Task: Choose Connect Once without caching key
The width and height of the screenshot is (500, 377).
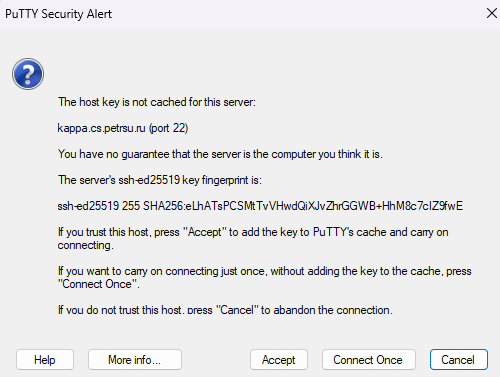Action: point(368,360)
